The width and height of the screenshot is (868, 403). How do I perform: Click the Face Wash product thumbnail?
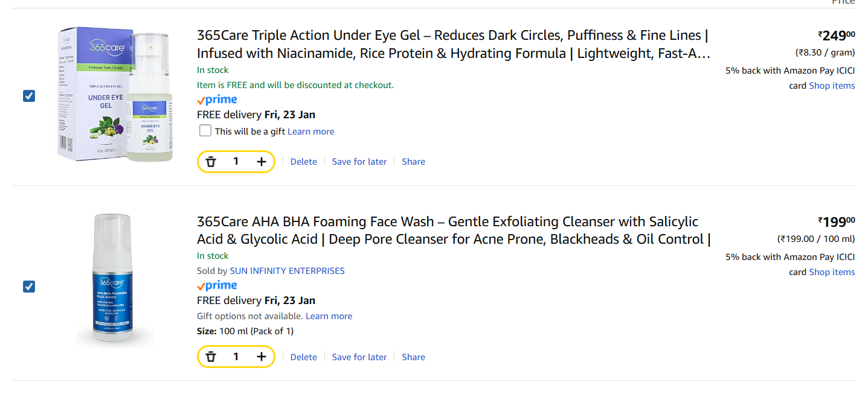coord(114,278)
